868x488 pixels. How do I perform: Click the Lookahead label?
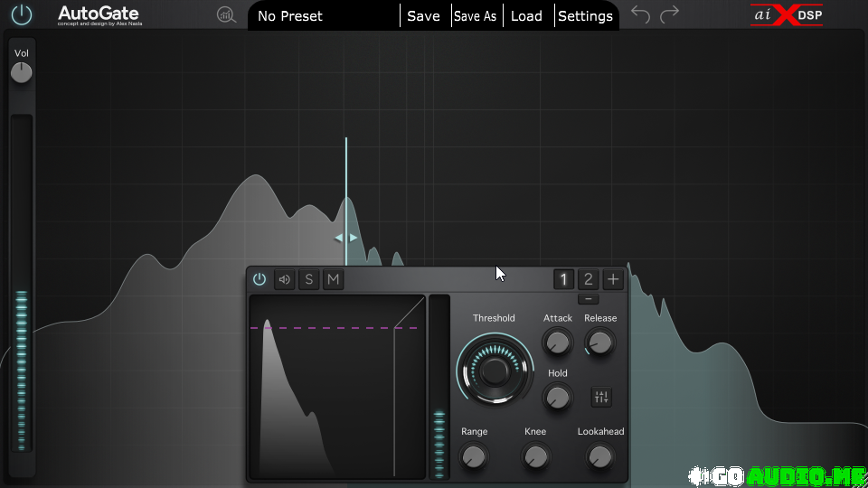(600, 432)
